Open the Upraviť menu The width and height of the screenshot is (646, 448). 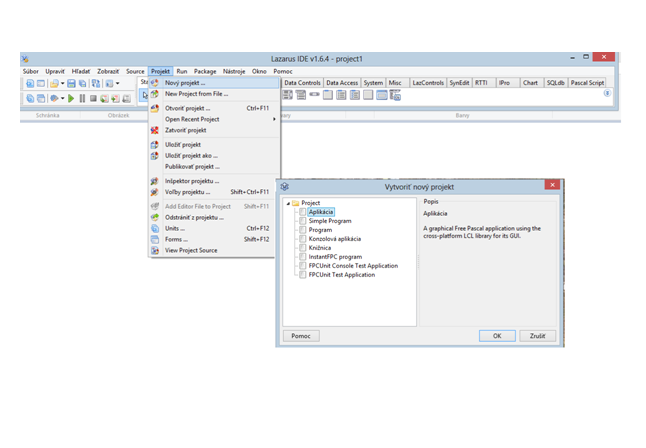point(55,71)
